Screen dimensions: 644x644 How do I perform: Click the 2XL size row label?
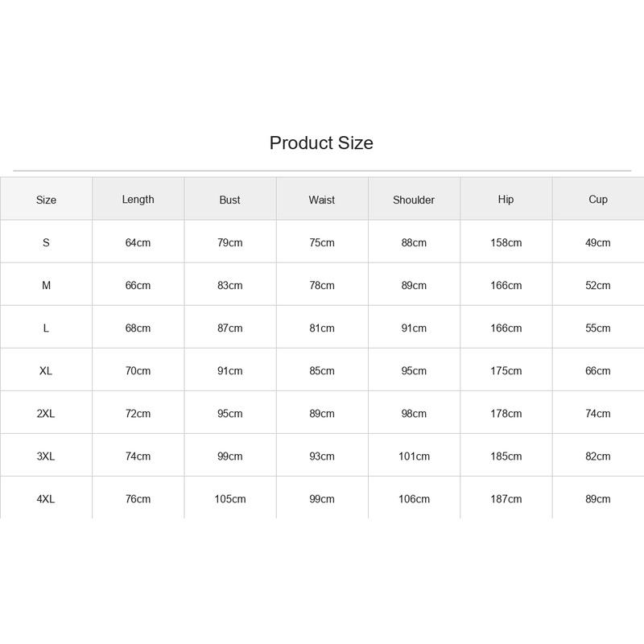[x=46, y=413]
